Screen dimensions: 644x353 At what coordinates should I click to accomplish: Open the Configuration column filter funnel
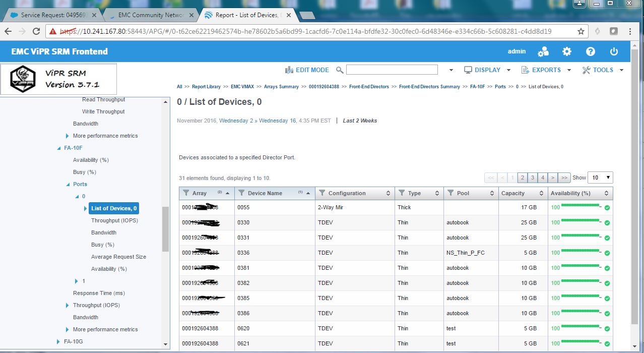coord(322,193)
